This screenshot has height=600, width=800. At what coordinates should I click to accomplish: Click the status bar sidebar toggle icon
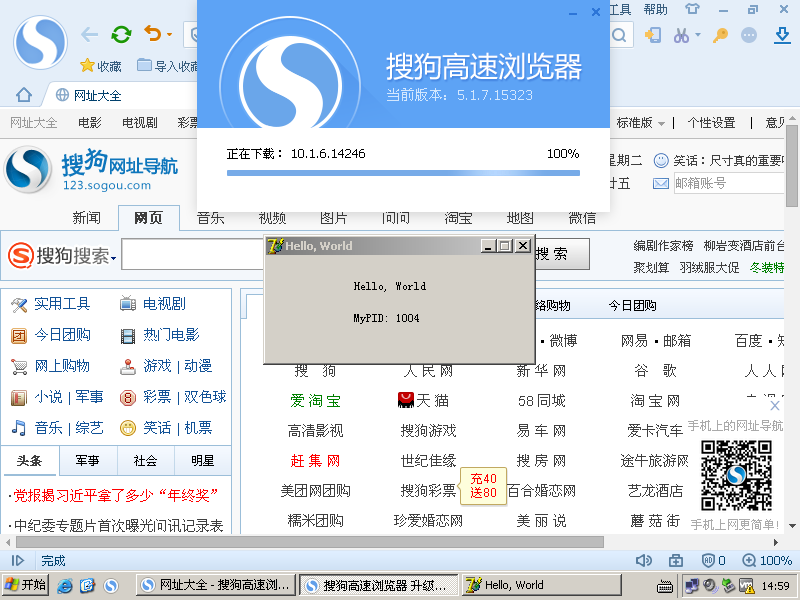tap(18, 561)
